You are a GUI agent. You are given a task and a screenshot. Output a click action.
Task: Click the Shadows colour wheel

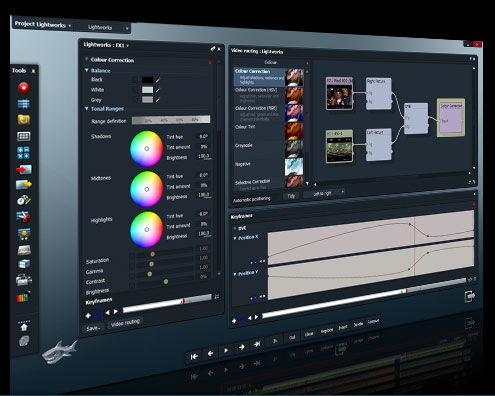coord(146,149)
